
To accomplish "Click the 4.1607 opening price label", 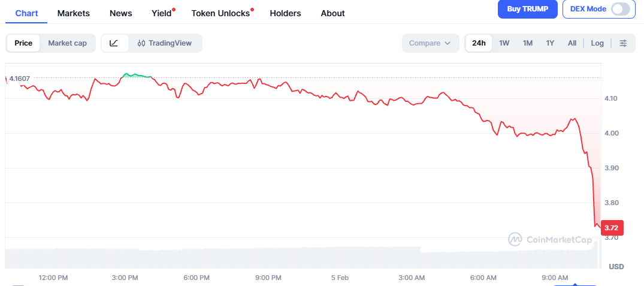I will click(x=20, y=79).
